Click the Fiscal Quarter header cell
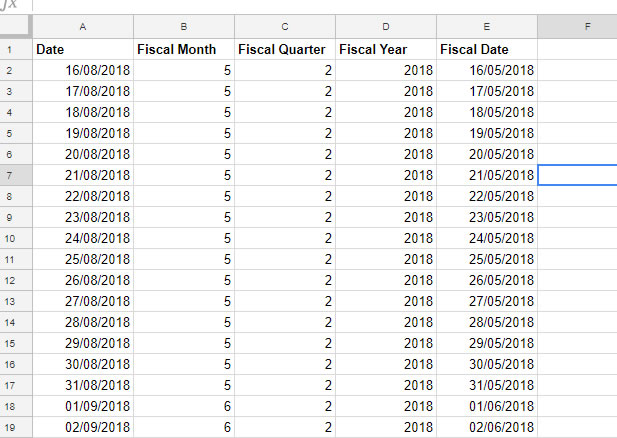This screenshot has width=617, height=438. (285, 49)
